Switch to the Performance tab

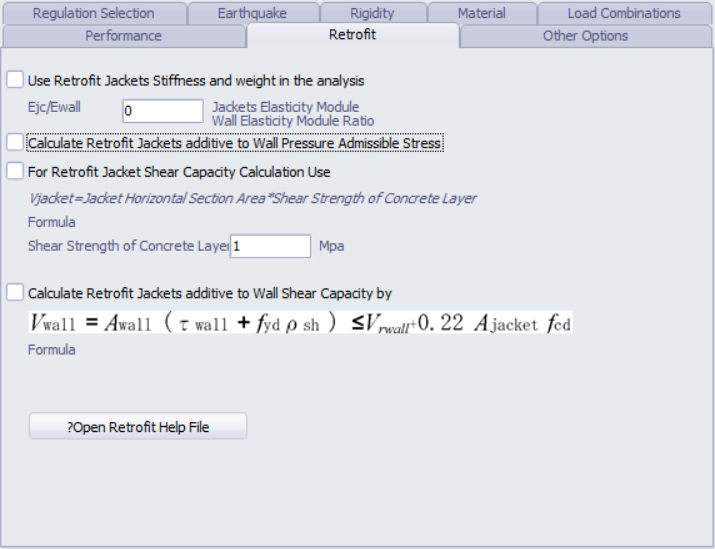tap(123, 36)
